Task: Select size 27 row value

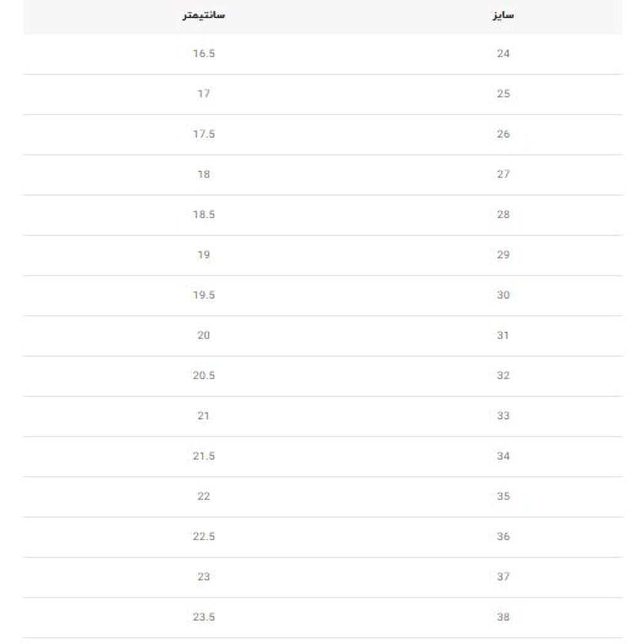Action: [x=503, y=174]
